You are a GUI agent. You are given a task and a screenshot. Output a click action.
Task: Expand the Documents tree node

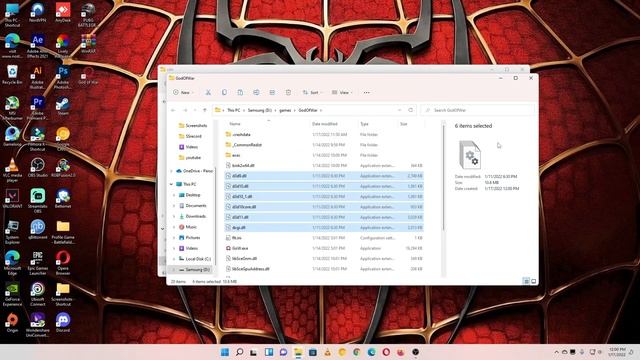pyautogui.click(x=174, y=206)
